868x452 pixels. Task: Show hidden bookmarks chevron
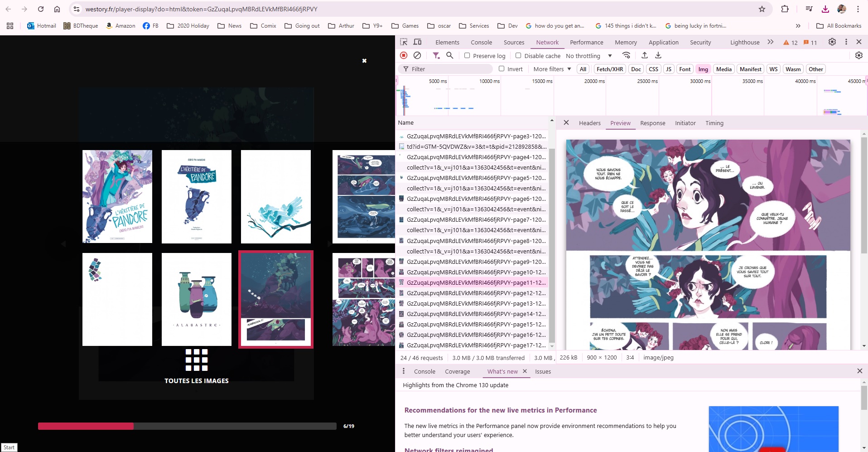(798, 26)
